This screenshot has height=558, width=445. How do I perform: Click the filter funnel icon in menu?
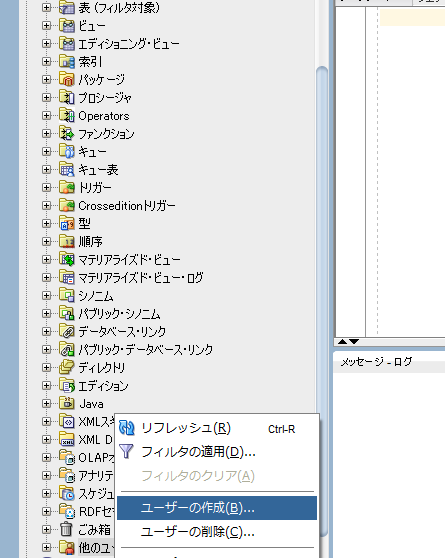(126, 452)
